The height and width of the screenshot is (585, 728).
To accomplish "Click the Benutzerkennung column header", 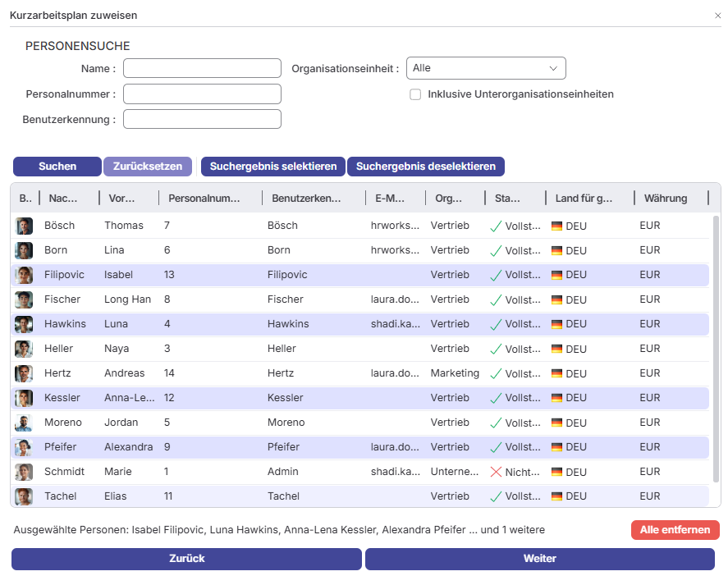I will [x=306, y=198].
